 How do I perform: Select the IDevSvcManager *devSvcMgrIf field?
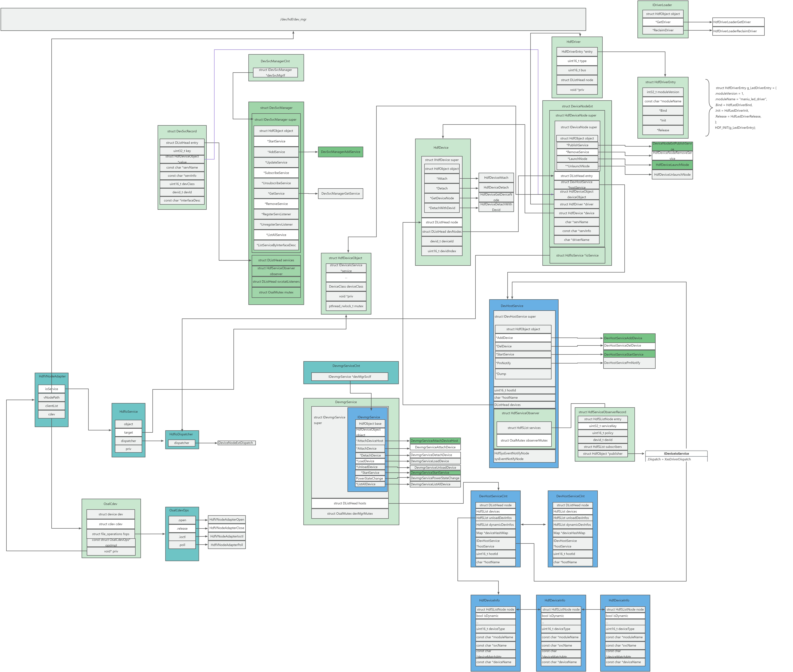point(275,73)
